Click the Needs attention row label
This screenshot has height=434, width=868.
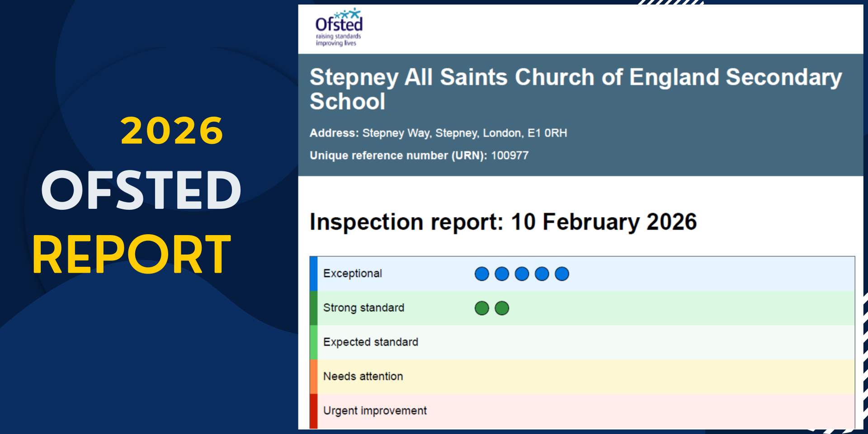pyautogui.click(x=363, y=377)
